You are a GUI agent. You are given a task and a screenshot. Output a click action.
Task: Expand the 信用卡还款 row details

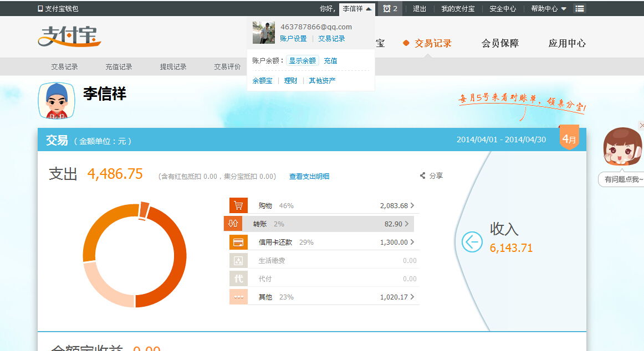pyautogui.click(x=412, y=242)
